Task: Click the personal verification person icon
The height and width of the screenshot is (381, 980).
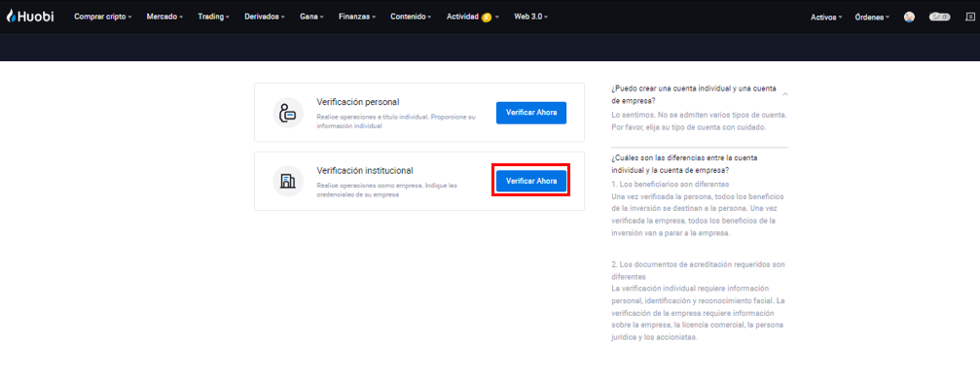Action: [x=288, y=113]
